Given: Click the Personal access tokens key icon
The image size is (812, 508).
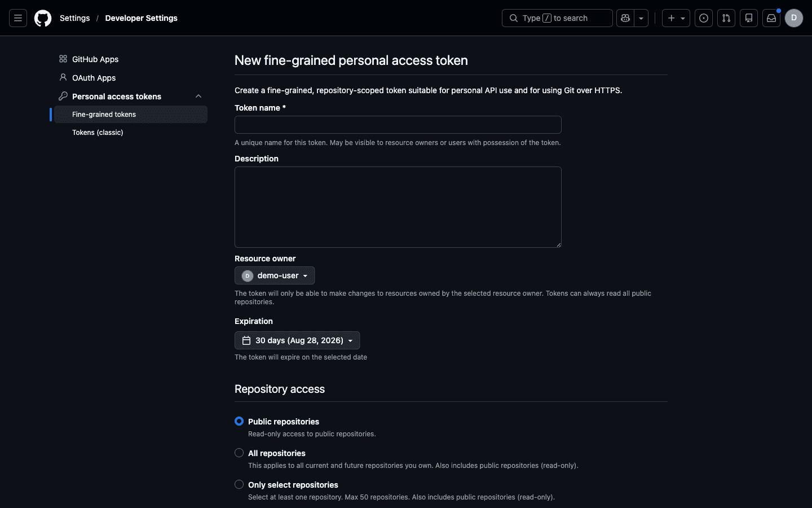Looking at the screenshot, I should pyautogui.click(x=63, y=96).
